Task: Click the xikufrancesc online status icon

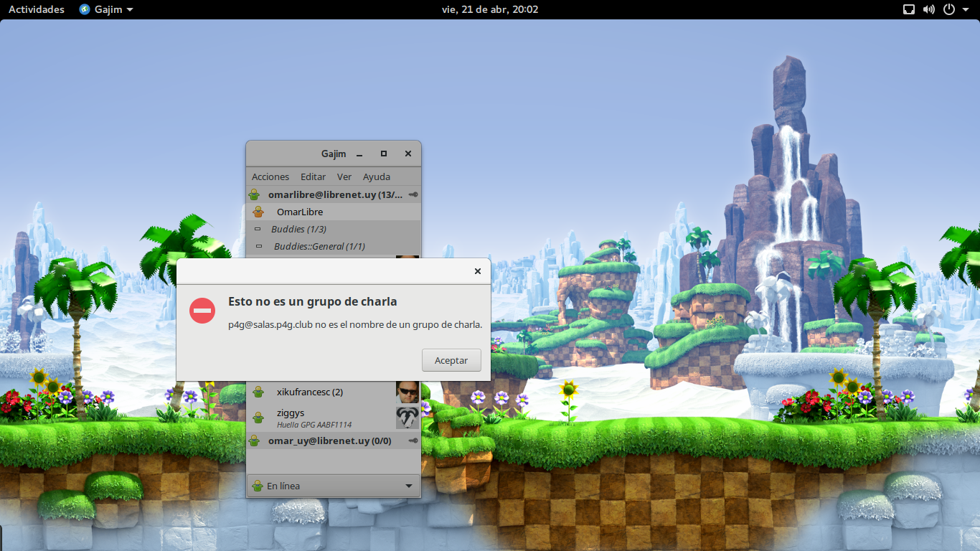Action: [x=258, y=392]
